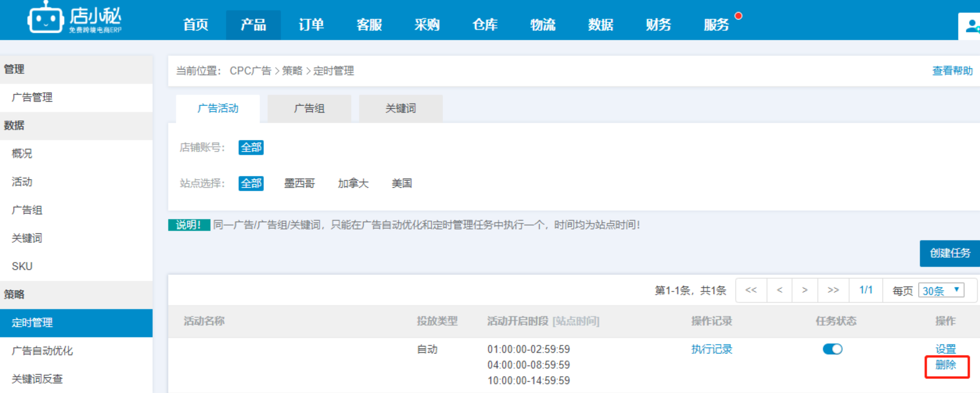The width and height of the screenshot is (980, 393).
Task: Select 美国 site filter
Action: (x=401, y=183)
